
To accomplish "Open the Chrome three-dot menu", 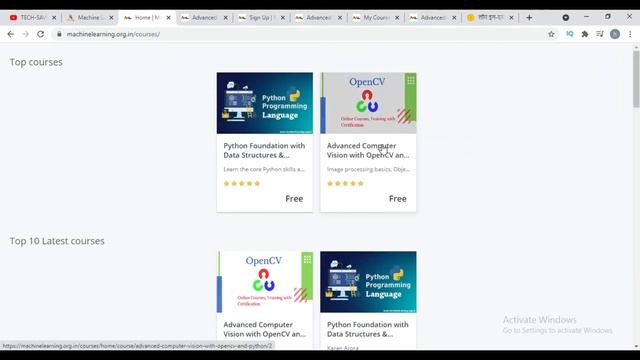I will point(630,34).
